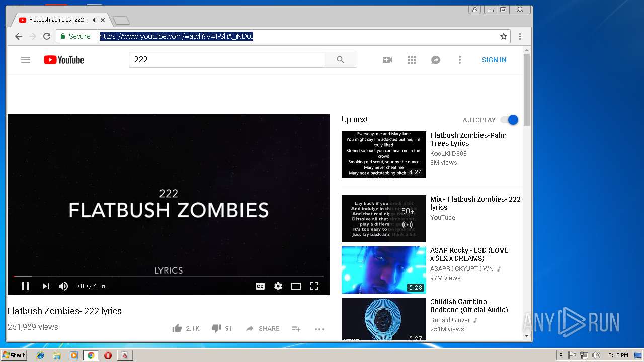This screenshot has width=644, height=362.
Task: Bookmark this page with the star
Action: [503, 36]
